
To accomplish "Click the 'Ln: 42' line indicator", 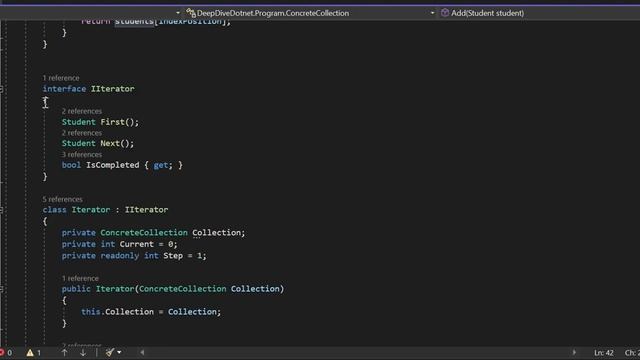I will coord(604,353).
